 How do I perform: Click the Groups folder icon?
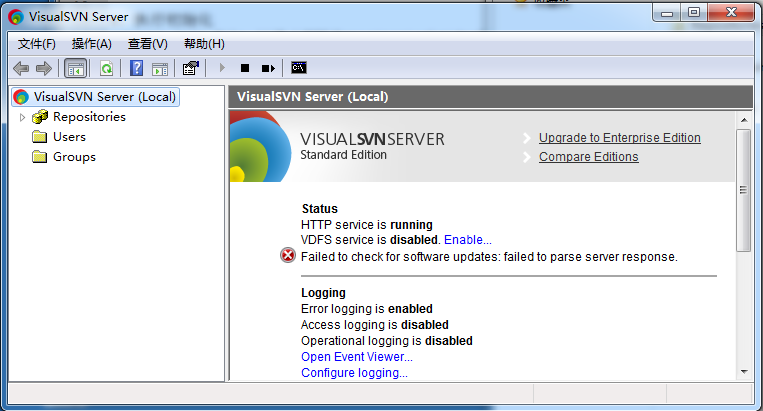(x=39, y=157)
